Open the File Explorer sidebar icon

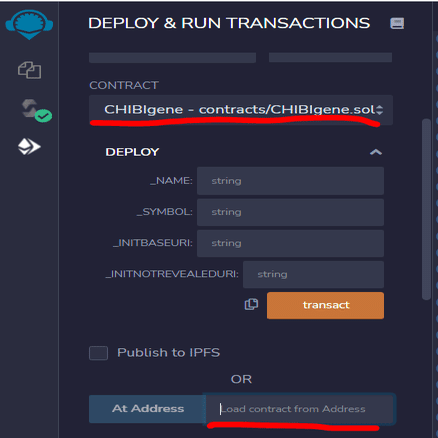(29, 70)
